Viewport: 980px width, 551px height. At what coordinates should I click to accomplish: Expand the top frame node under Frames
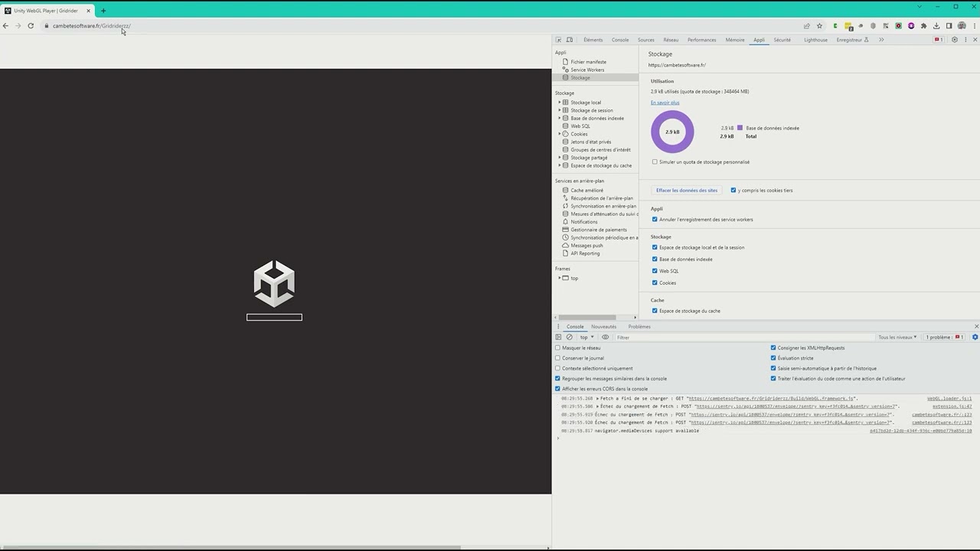click(560, 278)
